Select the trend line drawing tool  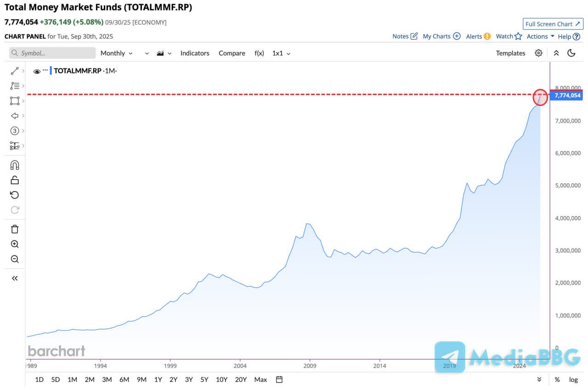[15, 71]
